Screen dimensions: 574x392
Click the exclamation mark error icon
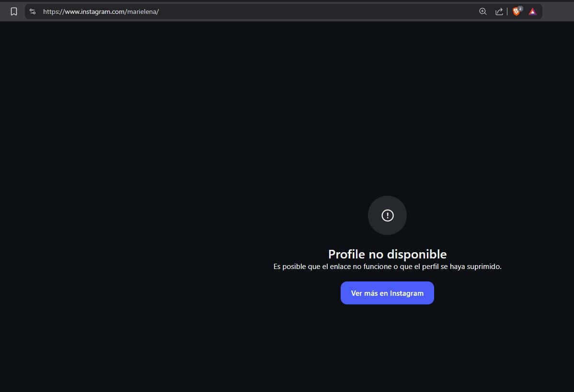[x=387, y=215]
